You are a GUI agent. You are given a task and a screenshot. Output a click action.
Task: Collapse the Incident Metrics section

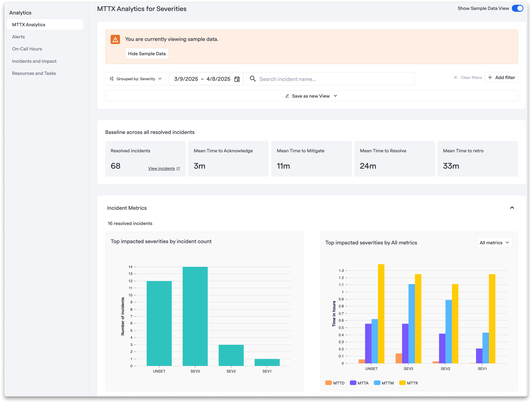512,208
